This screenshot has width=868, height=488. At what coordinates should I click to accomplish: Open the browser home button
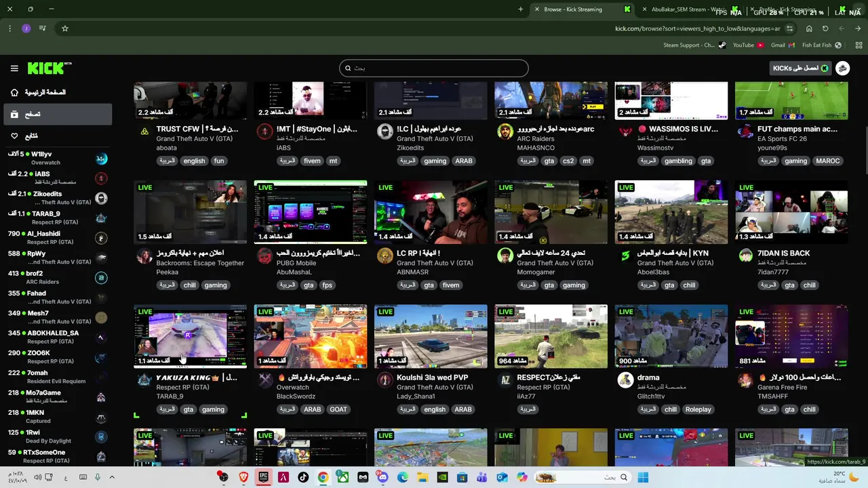tap(809, 28)
